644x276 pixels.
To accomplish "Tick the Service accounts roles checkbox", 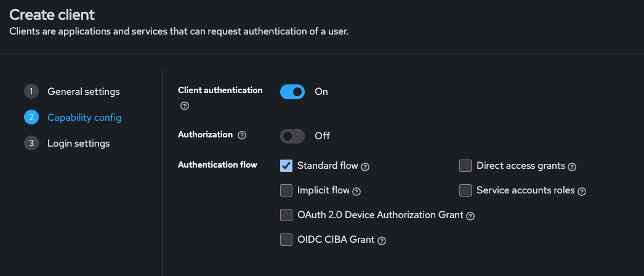I will click(x=465, y=190).
